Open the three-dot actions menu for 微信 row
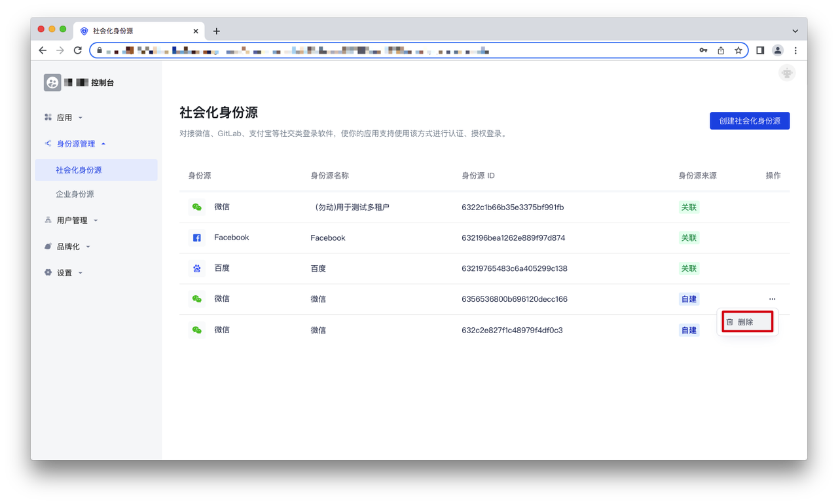The width and height of the screenshot is (838, 504). pos(773,299)
